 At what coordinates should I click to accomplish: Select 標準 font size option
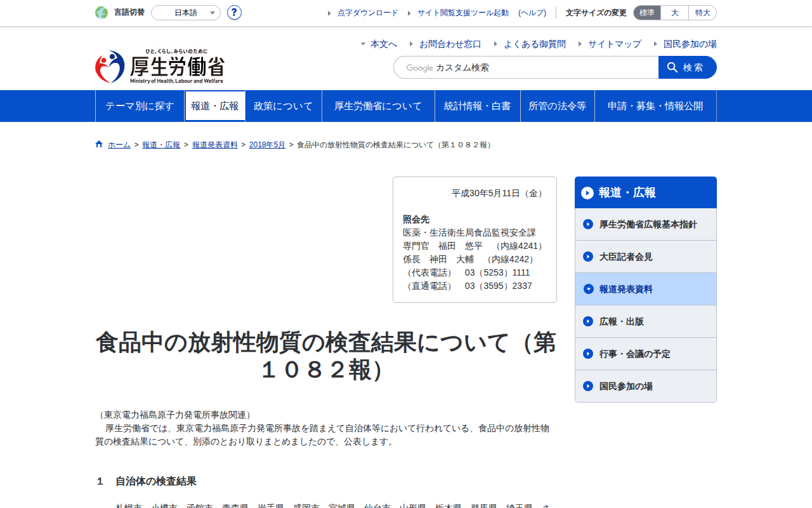tap(647, 13)
